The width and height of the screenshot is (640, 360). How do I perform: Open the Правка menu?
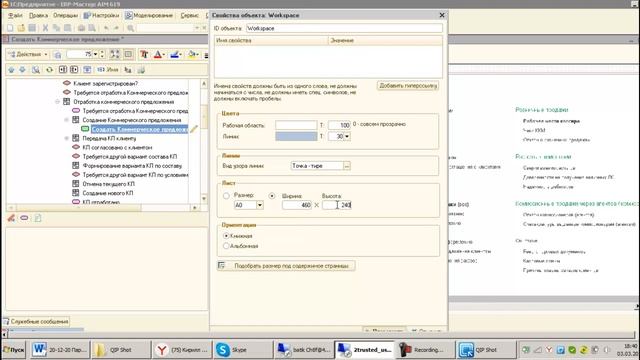pyautogui.click(x=38, y=16)
